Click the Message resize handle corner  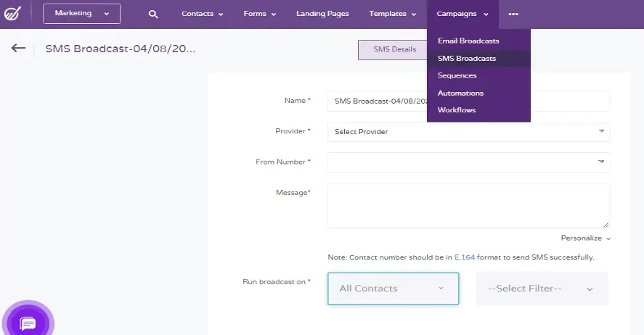(606, 224)
